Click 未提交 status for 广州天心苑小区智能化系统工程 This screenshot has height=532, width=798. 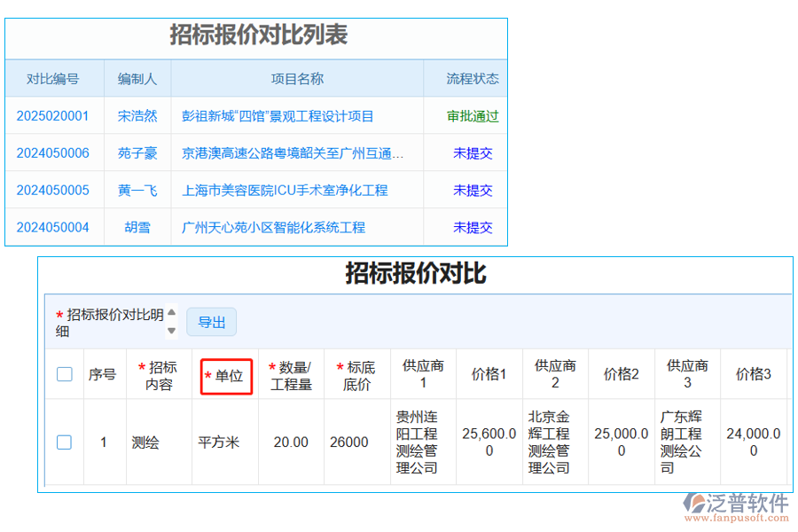[472, 227]
